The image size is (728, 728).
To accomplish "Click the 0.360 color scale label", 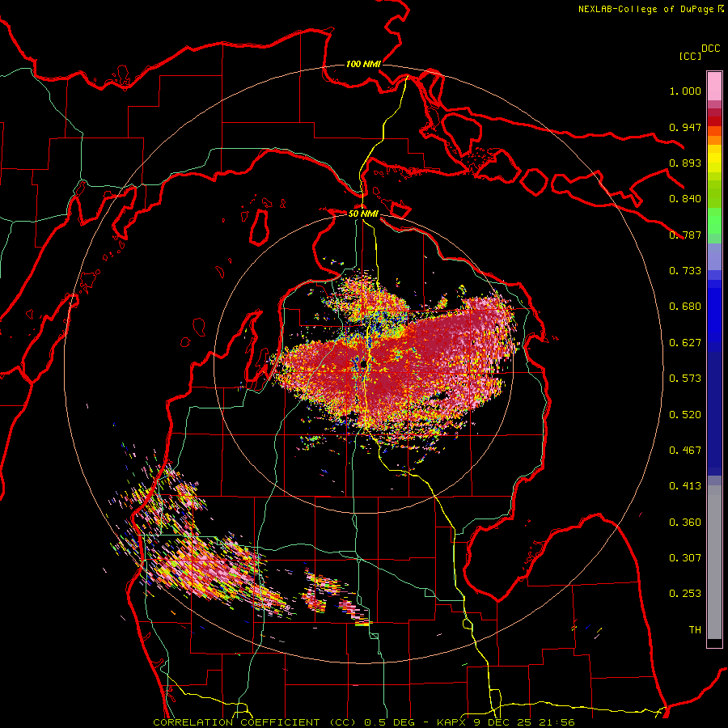I will [x=685, y=523].
